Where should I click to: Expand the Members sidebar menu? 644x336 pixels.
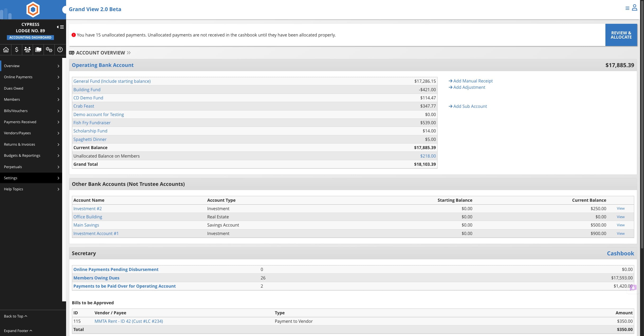click(x=31, y=99)
